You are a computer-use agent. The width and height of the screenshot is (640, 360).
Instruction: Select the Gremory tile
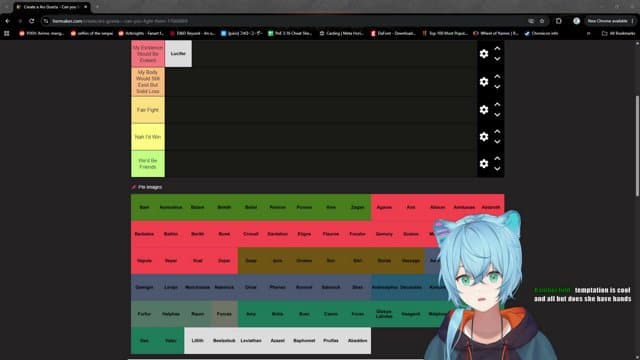(384, 234)
